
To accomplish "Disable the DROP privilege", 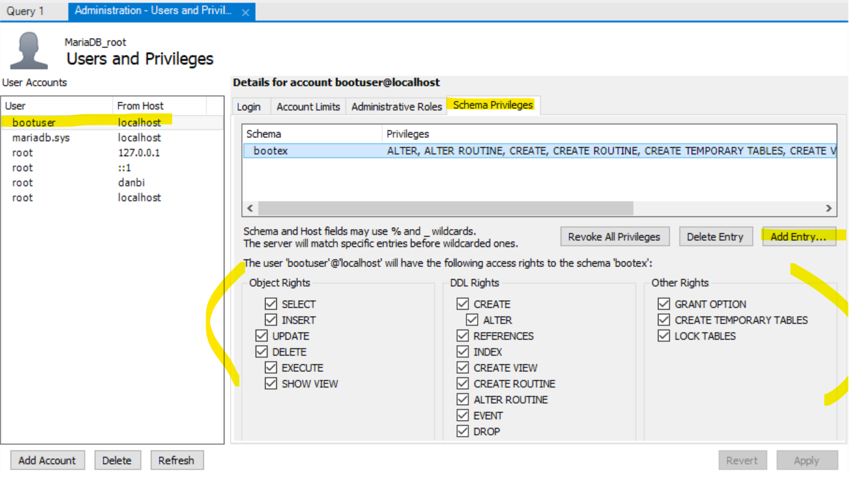I will (x=463, y=431).
